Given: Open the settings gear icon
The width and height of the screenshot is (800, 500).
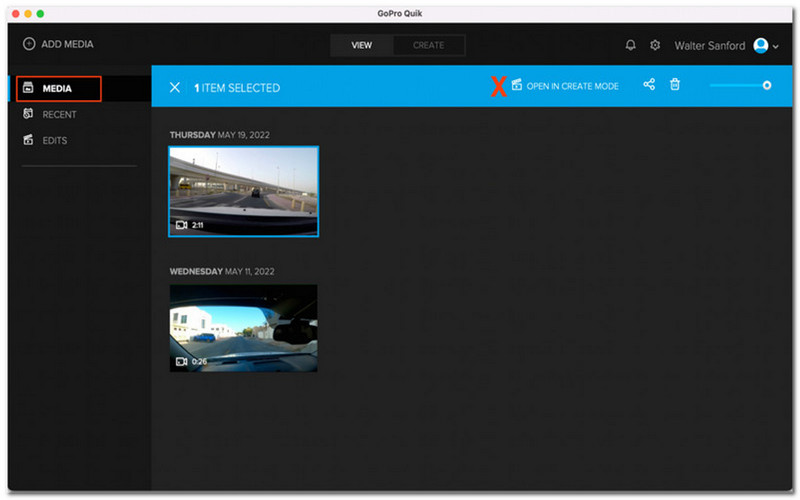Looking at the screenshot, I should [655, 45].
